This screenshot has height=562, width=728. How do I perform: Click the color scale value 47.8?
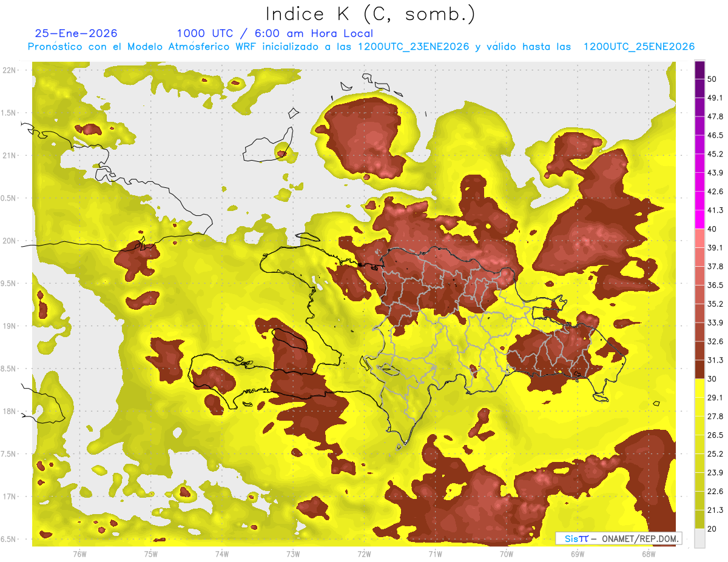click(715, 116)
